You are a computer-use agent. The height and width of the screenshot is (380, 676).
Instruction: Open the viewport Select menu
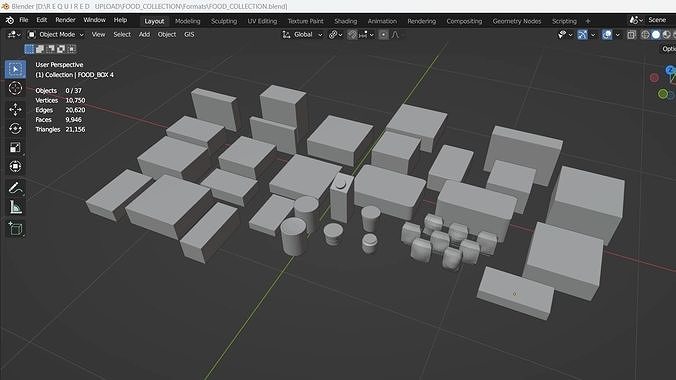click(x=122, y=35)
